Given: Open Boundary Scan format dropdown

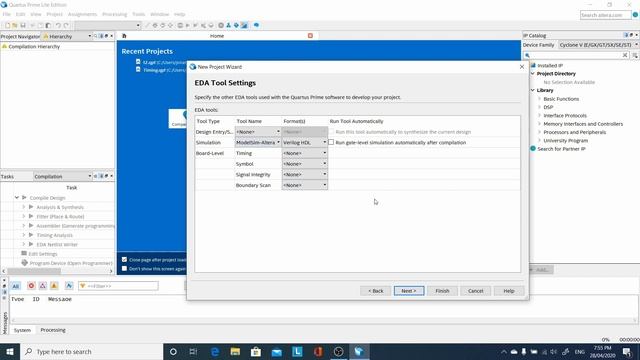Looking at the screenshot, I should click(305, 185).
